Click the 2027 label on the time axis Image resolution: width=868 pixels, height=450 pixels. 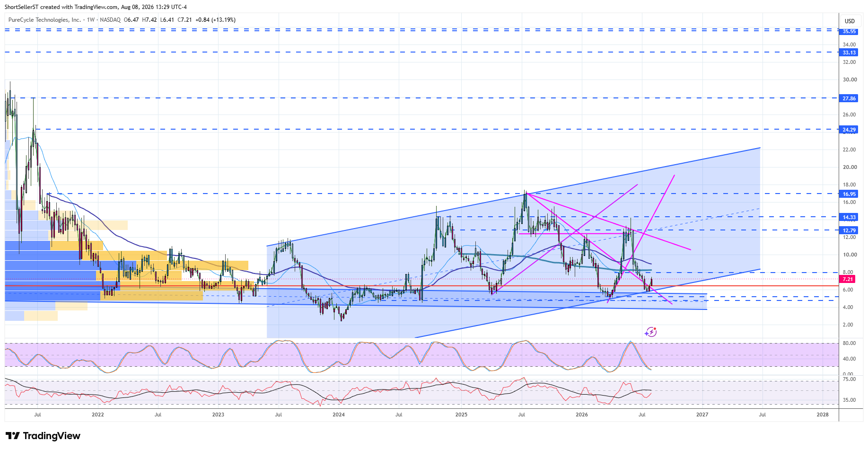(x=702, y=415)
